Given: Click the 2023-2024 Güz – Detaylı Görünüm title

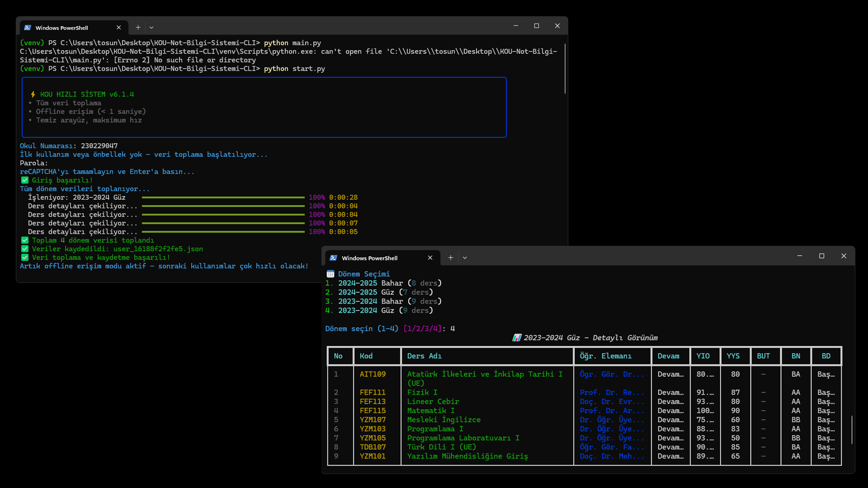Looking at the screenshot, I should coord(590,338).
